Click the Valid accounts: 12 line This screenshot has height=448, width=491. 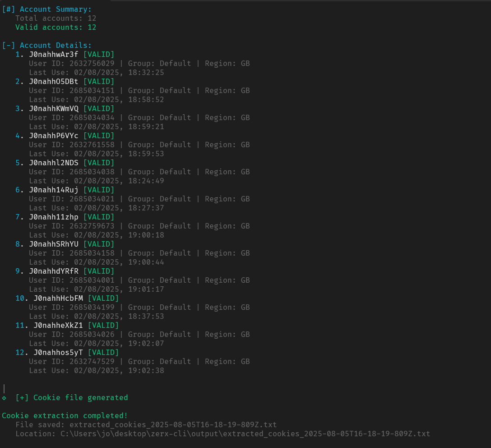pyautogui.click(x=56, y=27)
